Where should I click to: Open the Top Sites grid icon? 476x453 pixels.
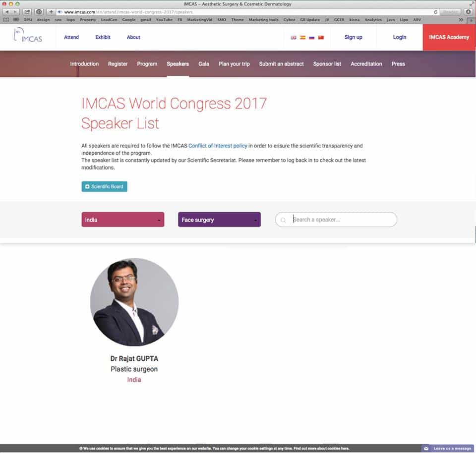pyautogui.click(x=16, y=20)
